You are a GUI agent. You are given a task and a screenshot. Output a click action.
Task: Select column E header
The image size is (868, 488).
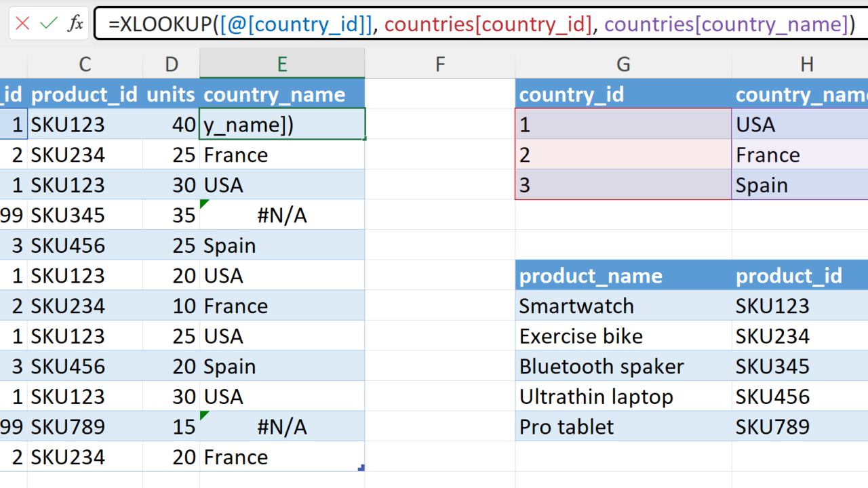tap(282, 64)
